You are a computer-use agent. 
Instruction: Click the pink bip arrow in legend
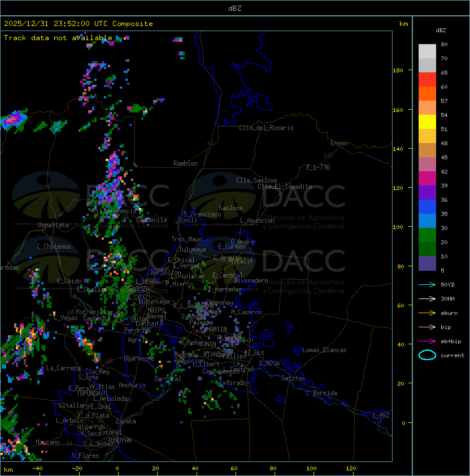pos(427,327)
